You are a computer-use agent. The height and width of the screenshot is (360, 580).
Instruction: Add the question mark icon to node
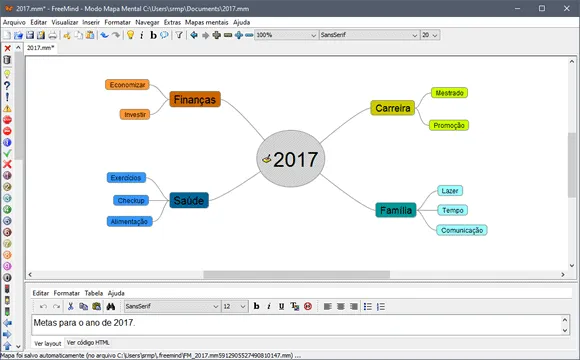point(7,85)
